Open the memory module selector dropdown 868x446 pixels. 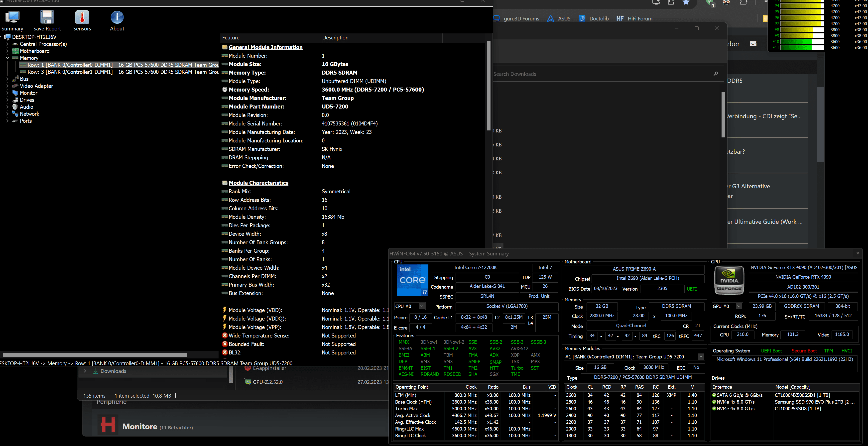(x=701, y=357)
